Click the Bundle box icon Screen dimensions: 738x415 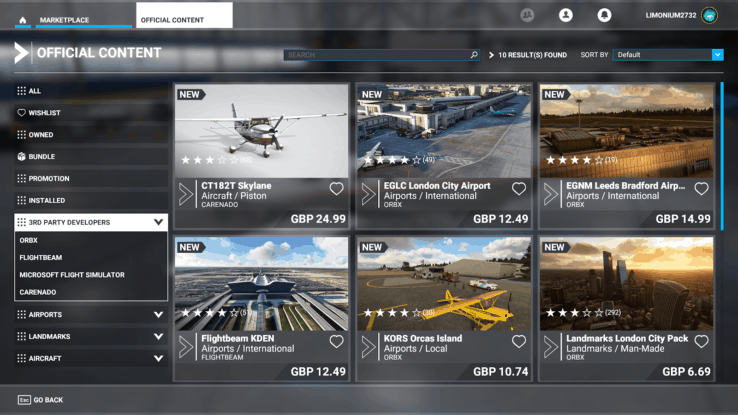[21, 156]
